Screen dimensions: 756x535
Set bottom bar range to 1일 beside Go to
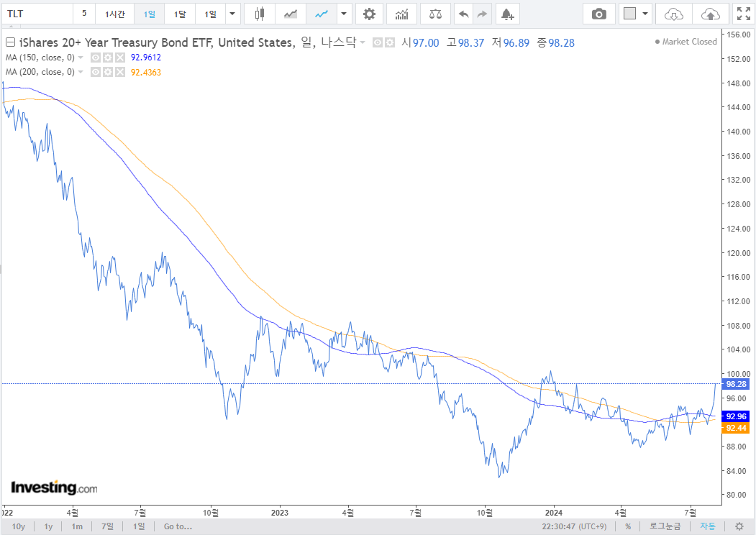pos(139,526)
